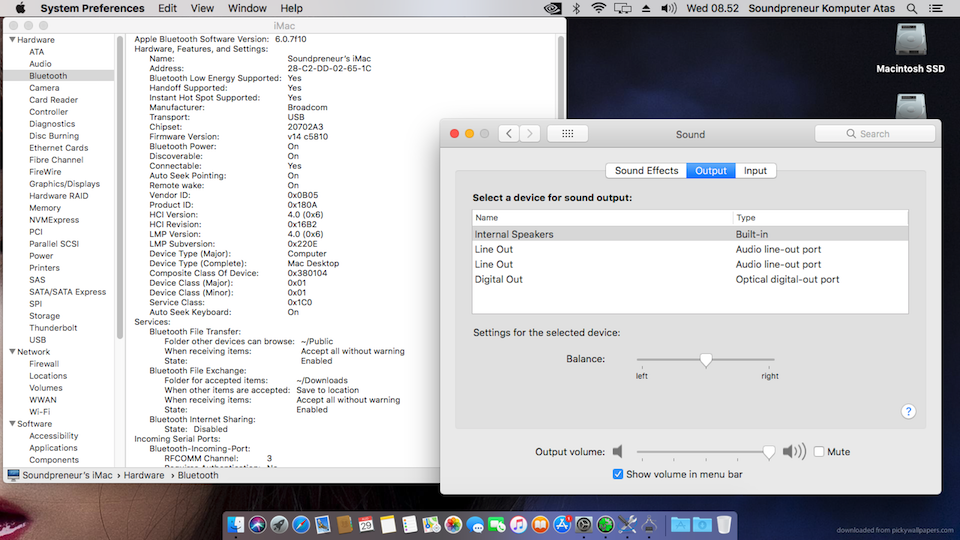Open the Edit menu
This screenshot has width=960, height=540.
point(167,8)
